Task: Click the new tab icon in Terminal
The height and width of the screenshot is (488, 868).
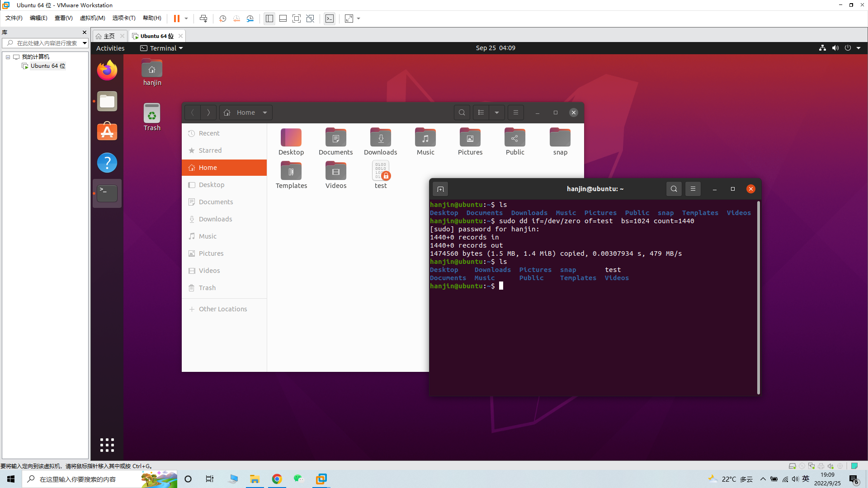Action: 440,189
